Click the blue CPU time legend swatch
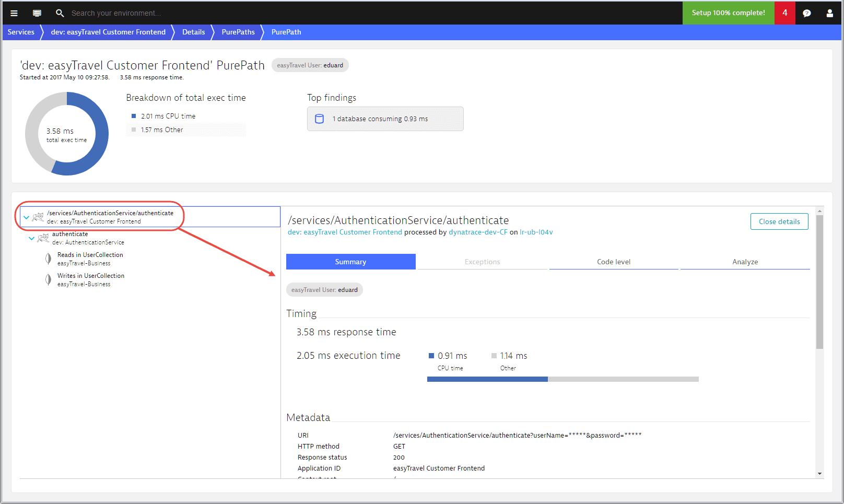The height and width of the screenshot is (504, 844). 134,116
